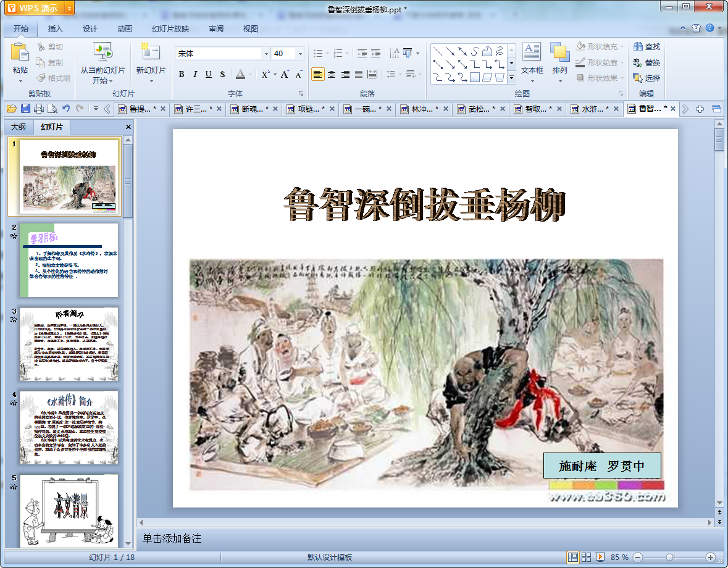Click thumbnail pane scroll down arrow
This screenshot has height=568, width=728.
coord(128,543)
